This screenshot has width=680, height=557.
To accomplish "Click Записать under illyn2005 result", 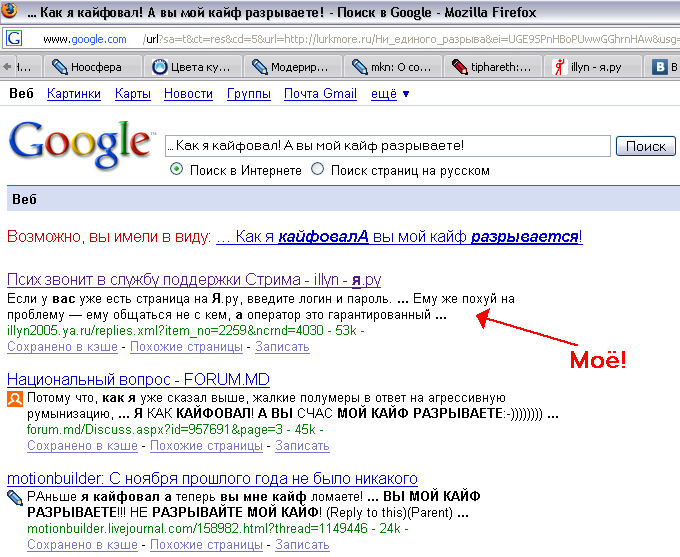I will [282, 347].
